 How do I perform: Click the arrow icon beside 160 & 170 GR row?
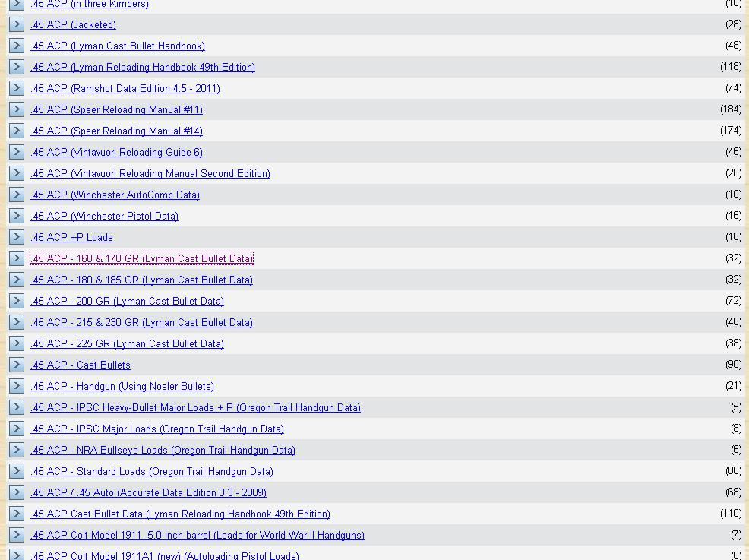[16, 258]
